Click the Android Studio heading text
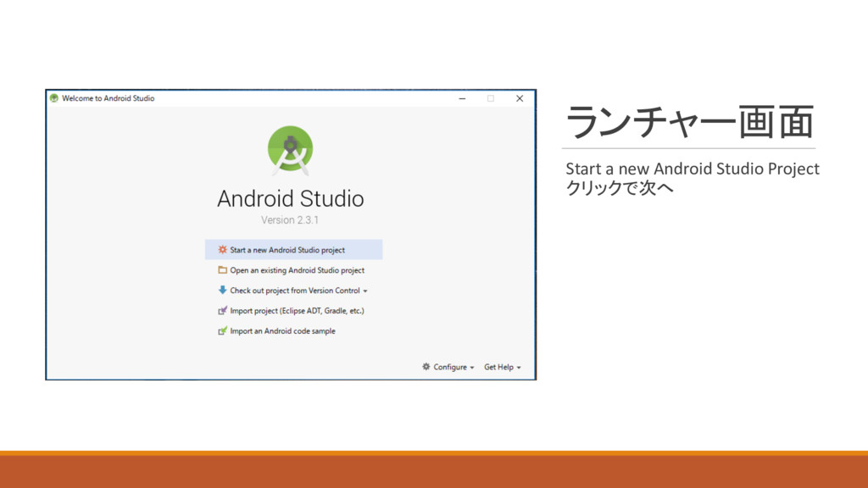This screenshot has height=488, width=868. 291,198
